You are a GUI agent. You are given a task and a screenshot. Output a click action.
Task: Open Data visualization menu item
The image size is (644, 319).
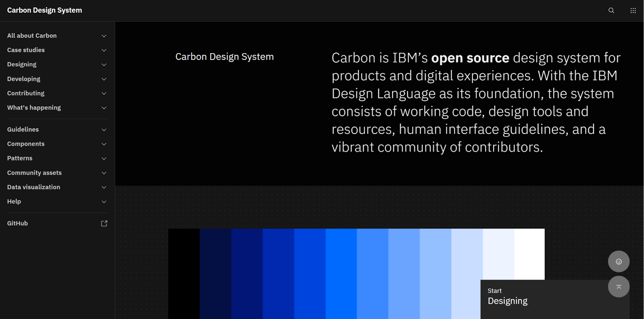click(x=57, y=187)
